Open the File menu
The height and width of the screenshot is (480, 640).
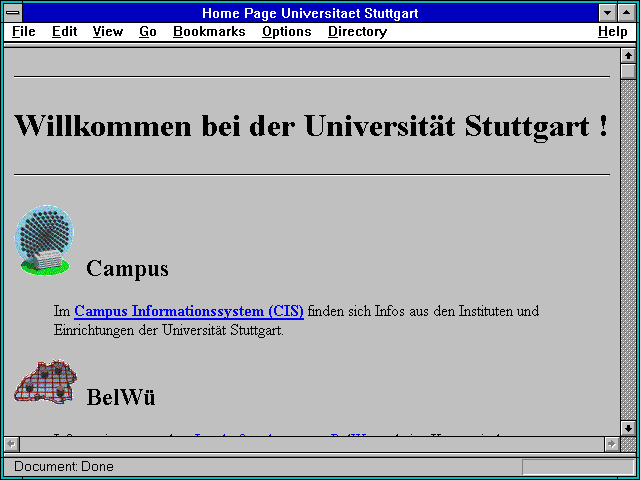click(x=24, y=32)
